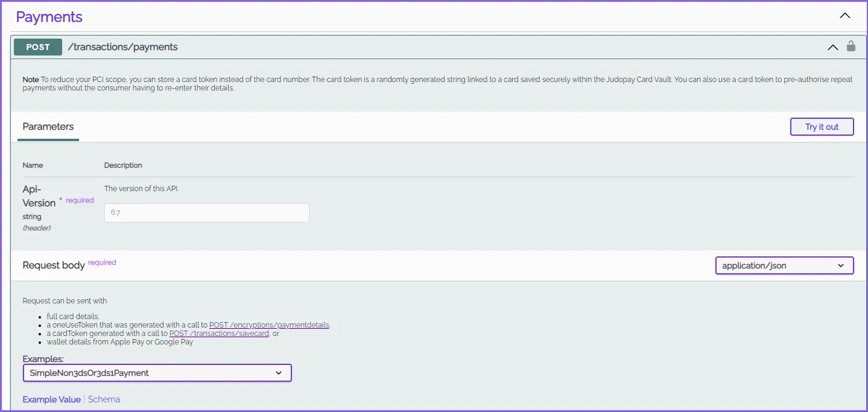
Task: Switch to the Example Value tab
Action: tap(52, 399)
